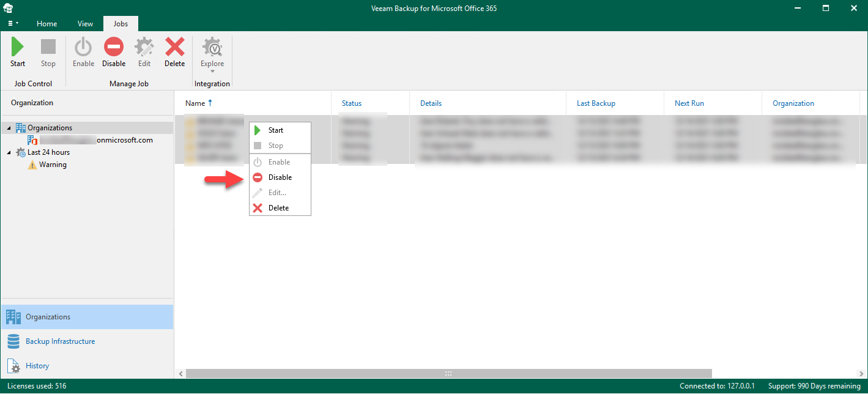Viewport: 868px width, 394px height.
Task: Choose Delete in the context menu
Action: tap(280, 208)
